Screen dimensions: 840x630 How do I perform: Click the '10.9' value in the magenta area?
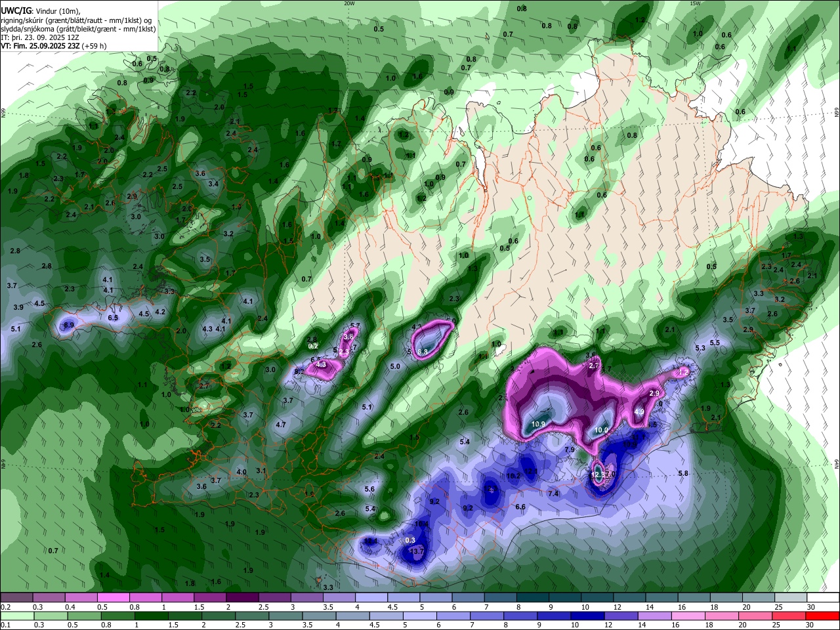[x=538, y=425]
